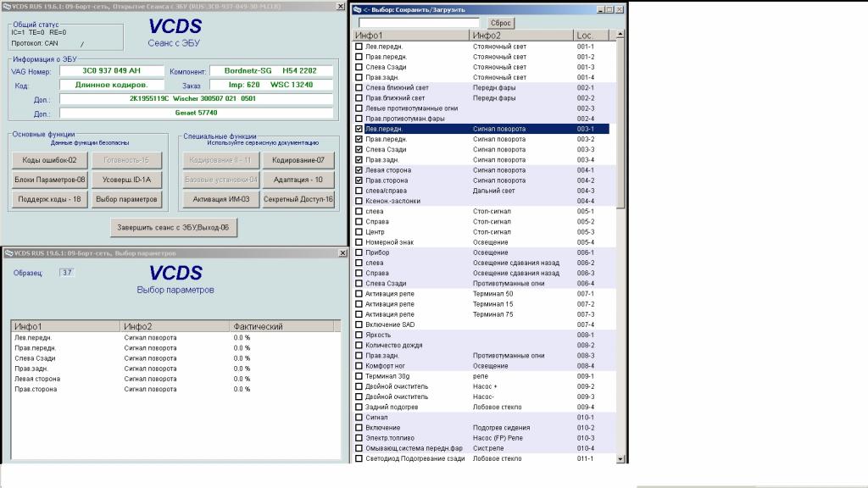Click location code "007-3" in the list
This screenshot has height=488, width=868.
[x=585, y=314]
